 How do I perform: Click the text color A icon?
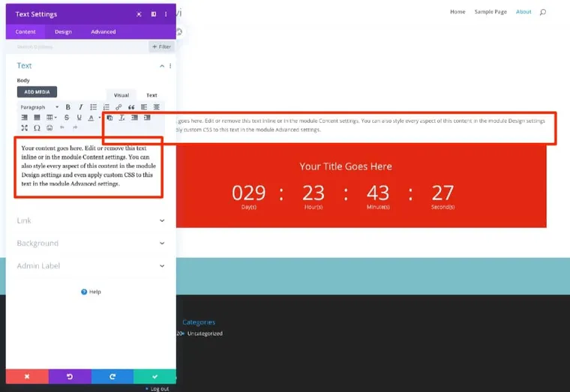91,118
